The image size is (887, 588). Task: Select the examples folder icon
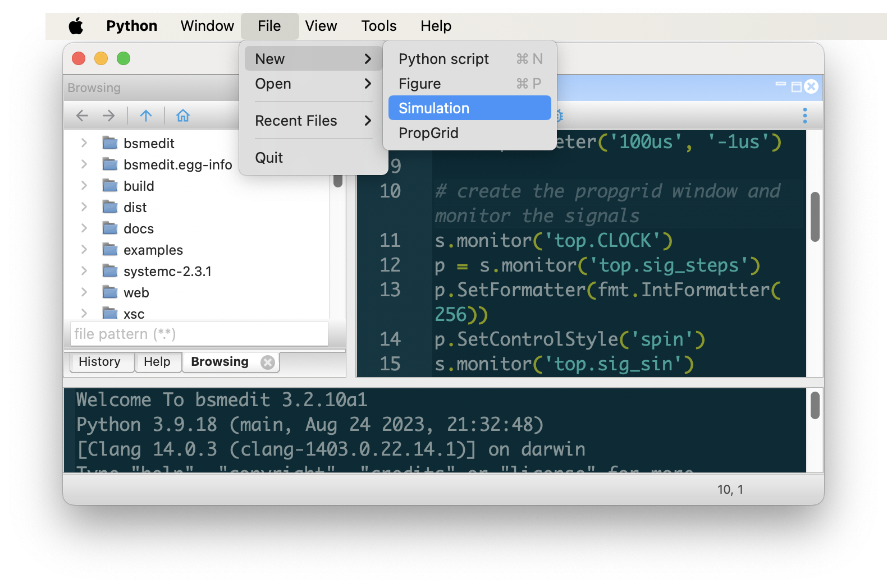point(110,249)
